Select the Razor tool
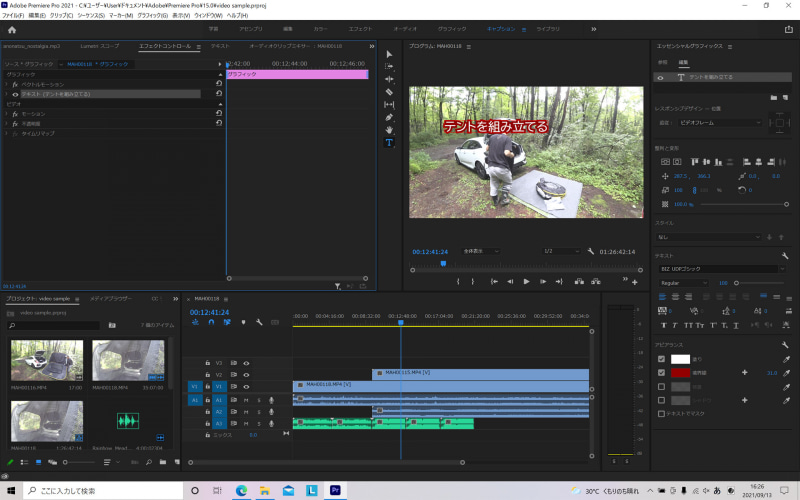This screenshot has height=500, width=800. pos(389,92)
